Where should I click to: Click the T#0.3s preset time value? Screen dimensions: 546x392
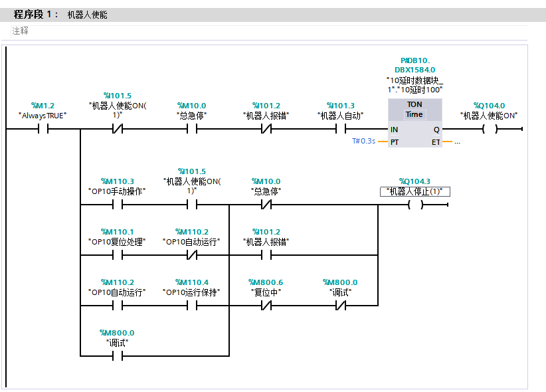tap(363, 141)
